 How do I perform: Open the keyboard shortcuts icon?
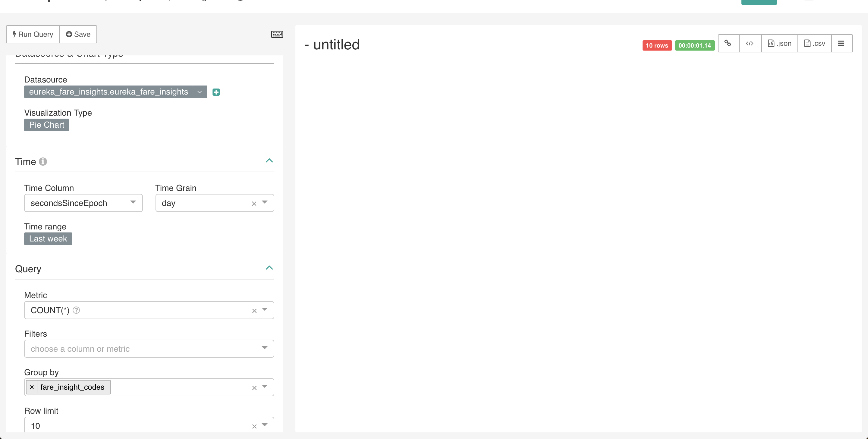[x=277, y=34]
